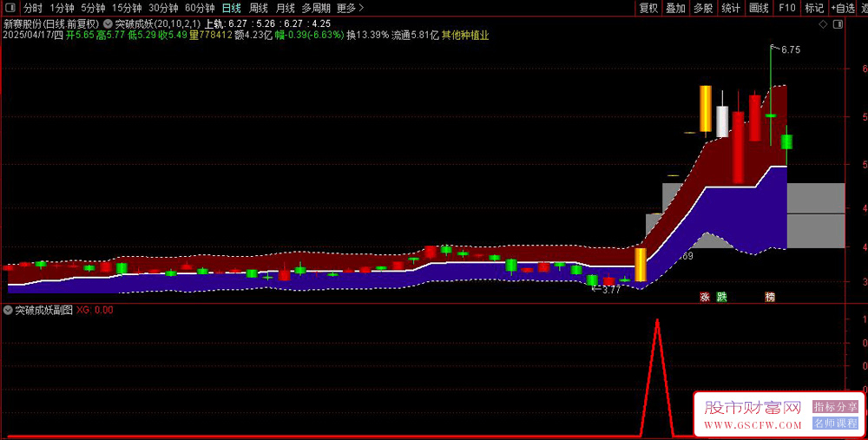Open the 多股 multi-stock view
Screen dimensions: 868x440
(x=703, y=8)
